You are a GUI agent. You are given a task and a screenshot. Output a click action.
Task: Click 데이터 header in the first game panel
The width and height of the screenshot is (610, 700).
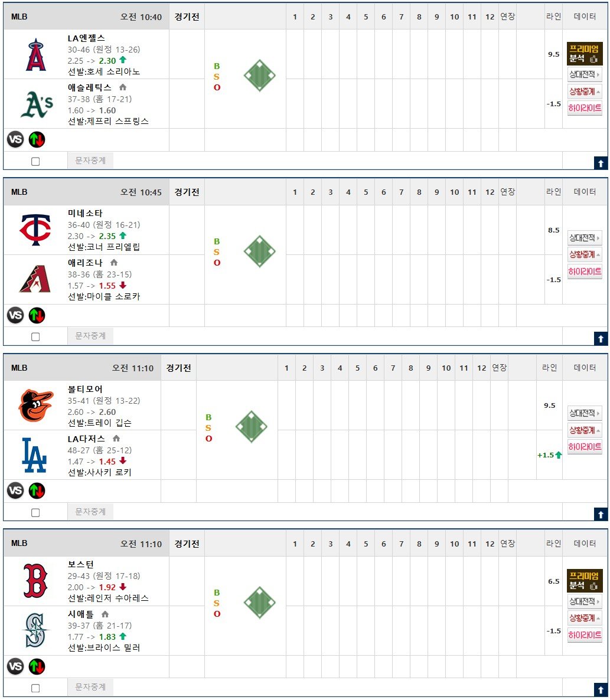(585, 17)
